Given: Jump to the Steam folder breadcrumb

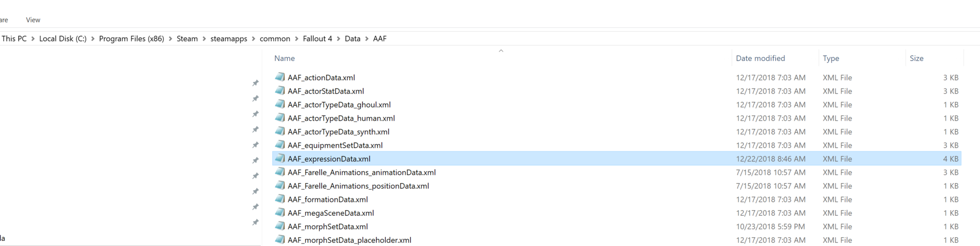Looking at the screenshot, I should tap(187, 39).
